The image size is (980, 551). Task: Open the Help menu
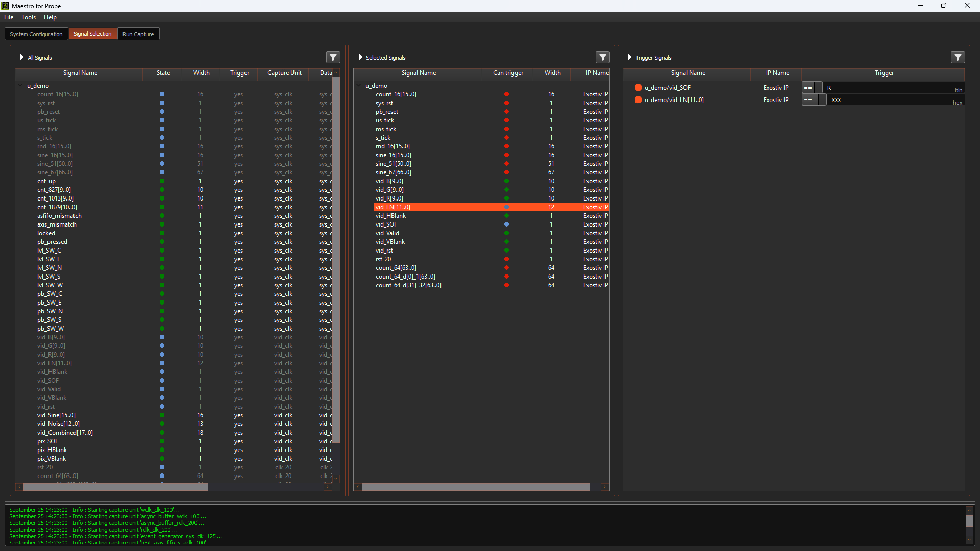pyautogui.click(x=50, y=17)
